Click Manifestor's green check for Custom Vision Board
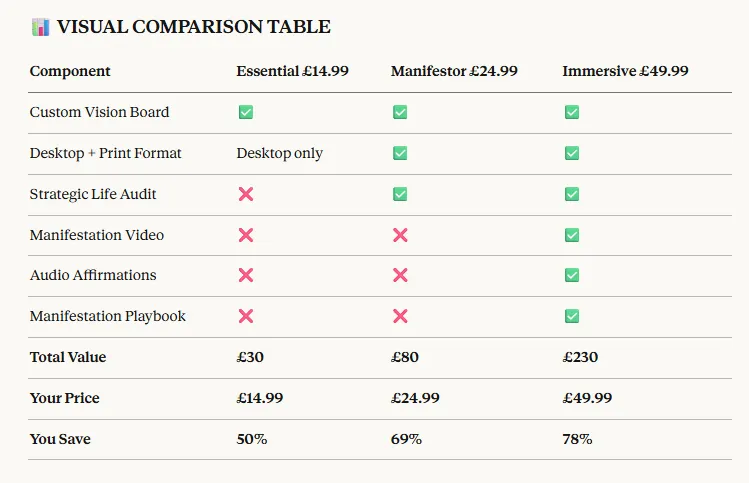 coord(400,112)
